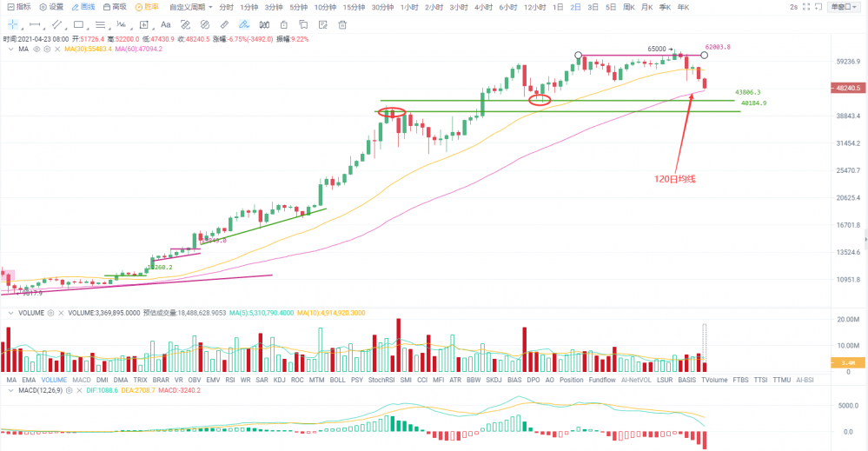Image resolution: width=868 pixels, height=451 pixels.
Task: Collapse the VOLUME panel chevron
Action: click(10, 313)
